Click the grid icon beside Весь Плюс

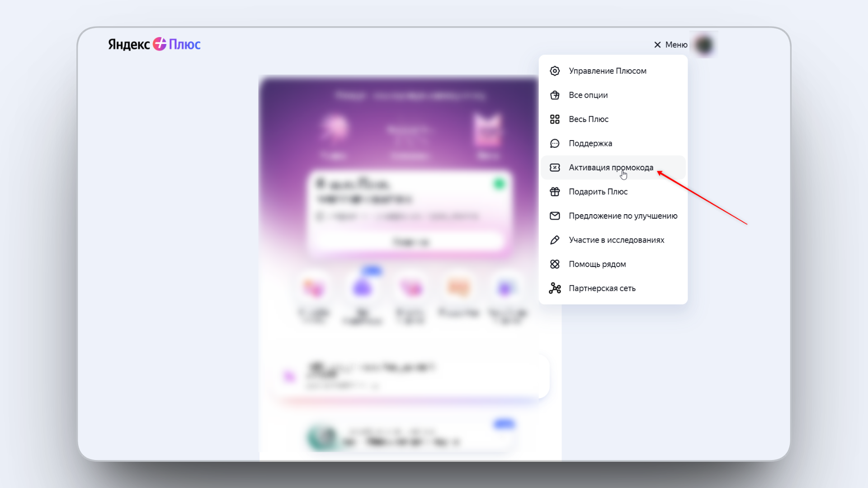click(x=555, y=119)
